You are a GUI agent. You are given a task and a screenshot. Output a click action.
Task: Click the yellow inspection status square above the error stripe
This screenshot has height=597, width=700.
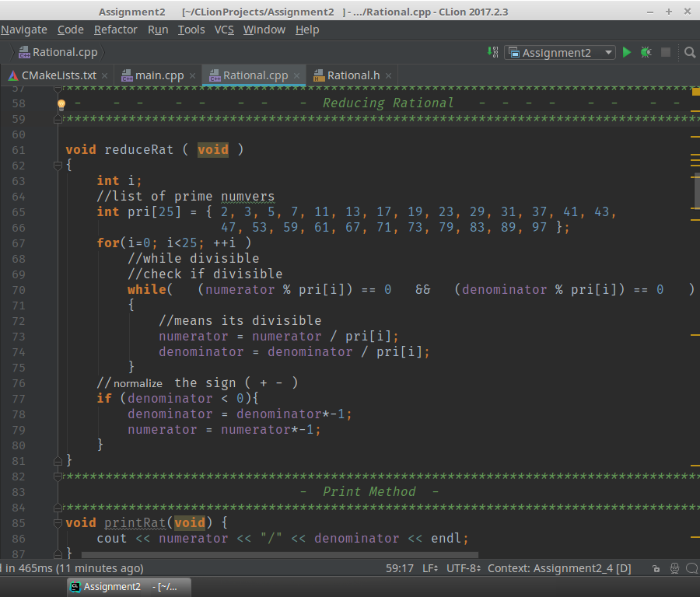pos(695,92)
